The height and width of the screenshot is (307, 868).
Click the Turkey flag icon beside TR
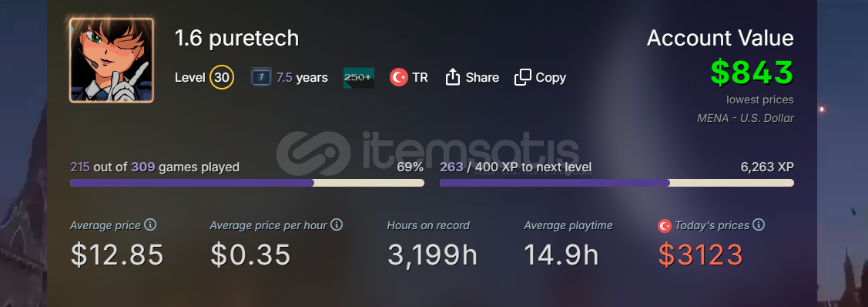[x=399, y=77]
